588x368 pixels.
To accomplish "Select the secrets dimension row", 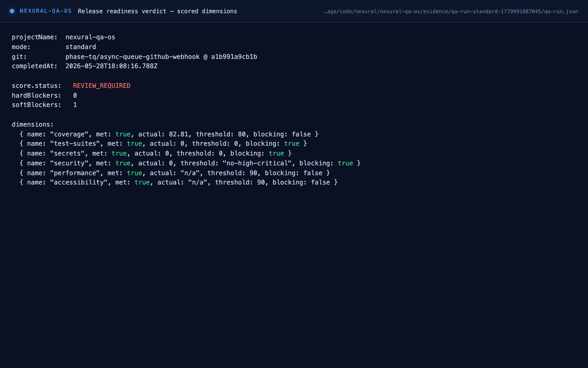I will coord(156,153).
